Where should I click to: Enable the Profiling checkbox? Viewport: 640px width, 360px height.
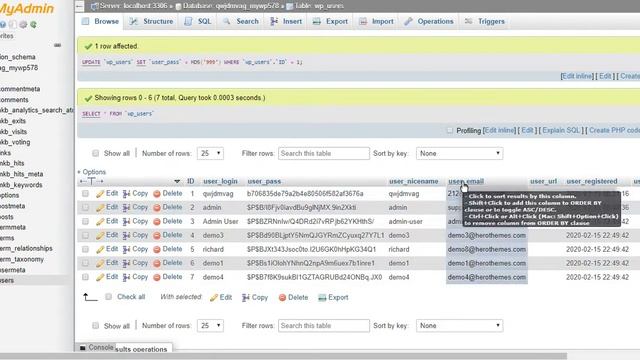point(449,131)
